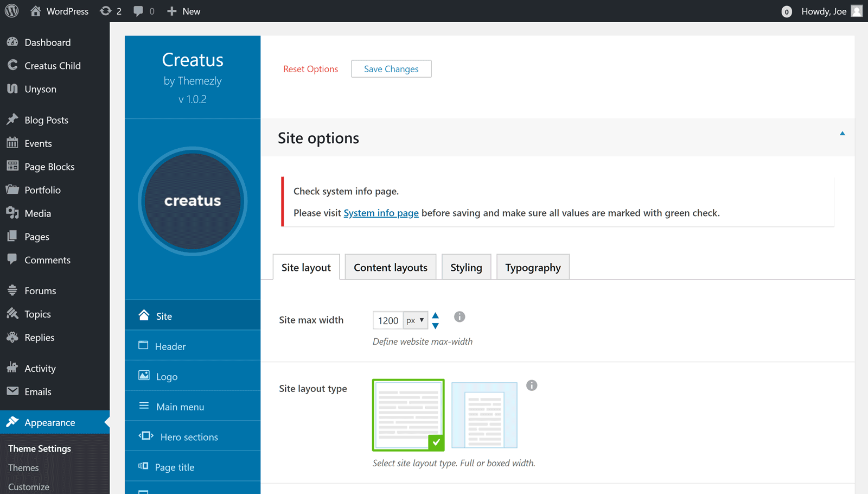Image resolution: width=868 pixels, height=494 pixels.
Task: Increase Site max width with up arrow
Action: pos(435,315)
